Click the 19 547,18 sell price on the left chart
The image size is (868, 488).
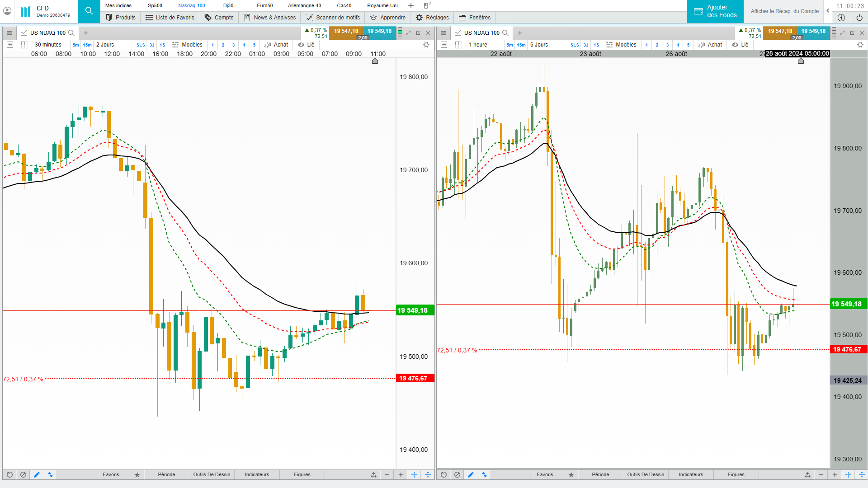tap(346, 31)
